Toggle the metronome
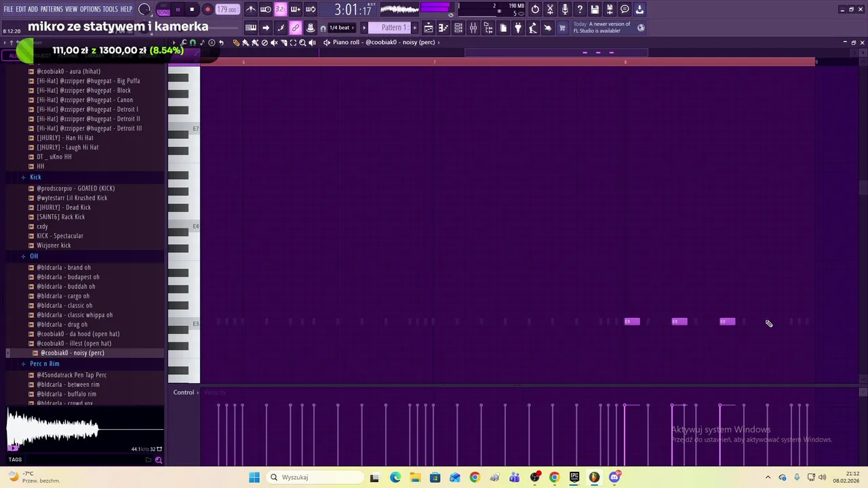 click(251, 9)
